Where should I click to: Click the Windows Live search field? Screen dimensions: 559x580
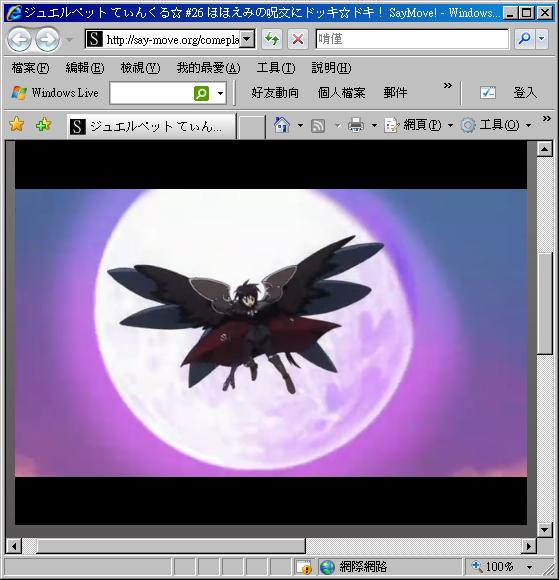pyautogui.click(x=151, y=93)
